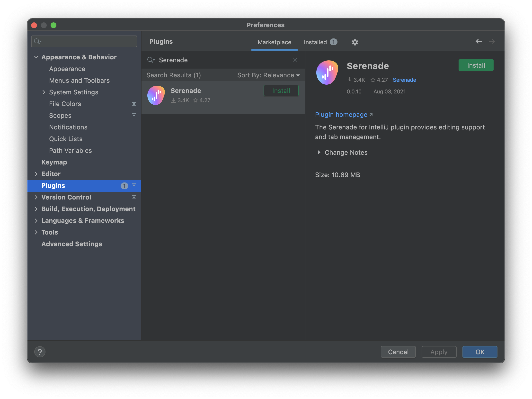Expand Languages & Frameworks section
Image resolution: width=532 pixels, height=399 pixels.
[x=36, y=220]
